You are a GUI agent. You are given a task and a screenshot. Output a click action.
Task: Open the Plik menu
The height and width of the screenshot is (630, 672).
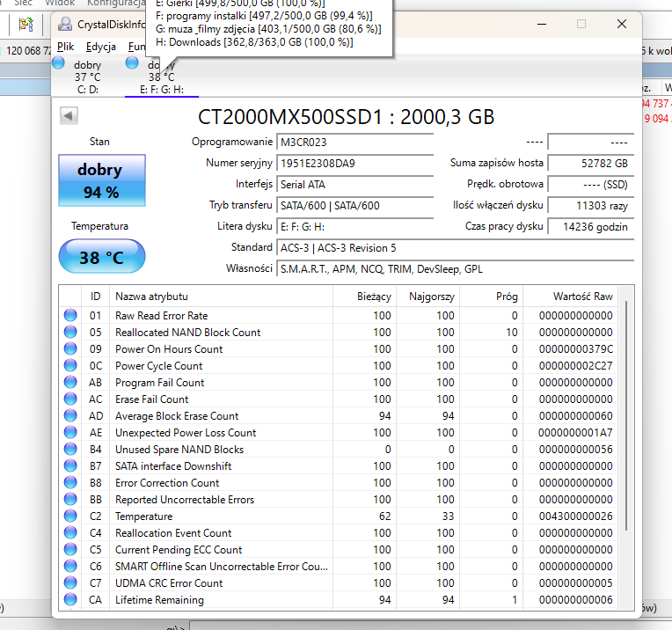point(65,47)
